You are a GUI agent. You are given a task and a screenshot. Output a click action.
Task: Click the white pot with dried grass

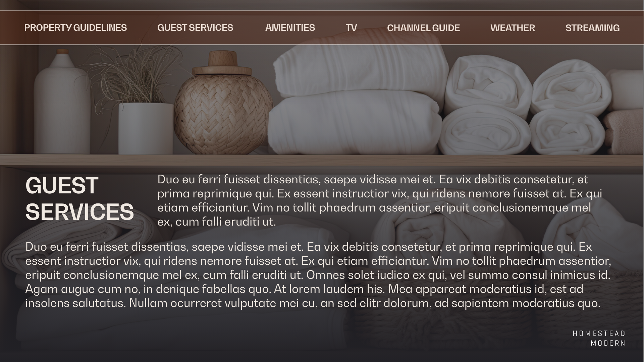(x=146, y=129)
